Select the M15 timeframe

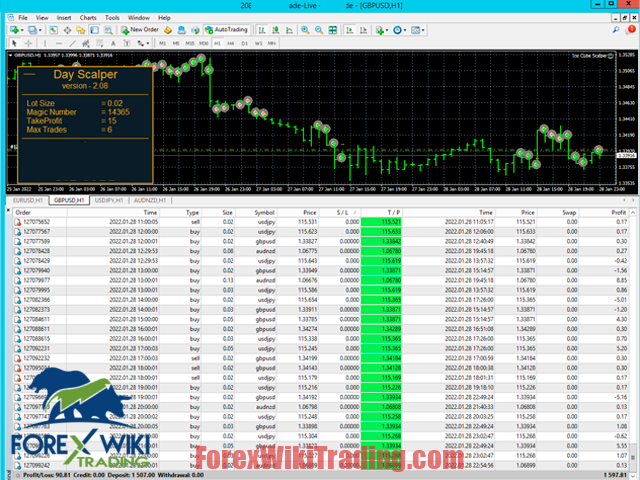click(190, 43)
